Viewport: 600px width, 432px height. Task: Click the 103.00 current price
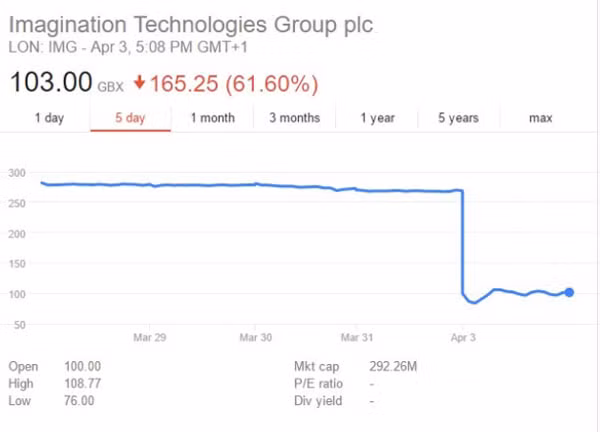(50, 81)
